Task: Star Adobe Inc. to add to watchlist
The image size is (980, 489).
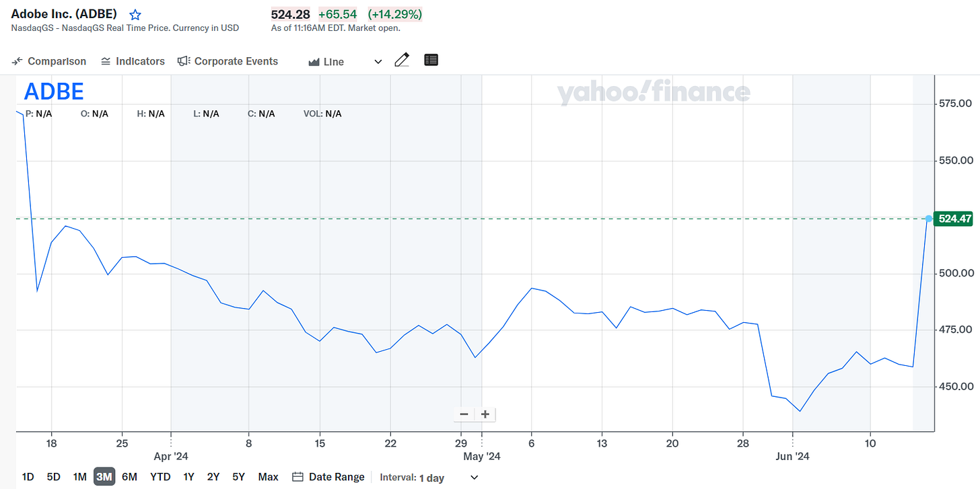Action: [x=135, y=15]
